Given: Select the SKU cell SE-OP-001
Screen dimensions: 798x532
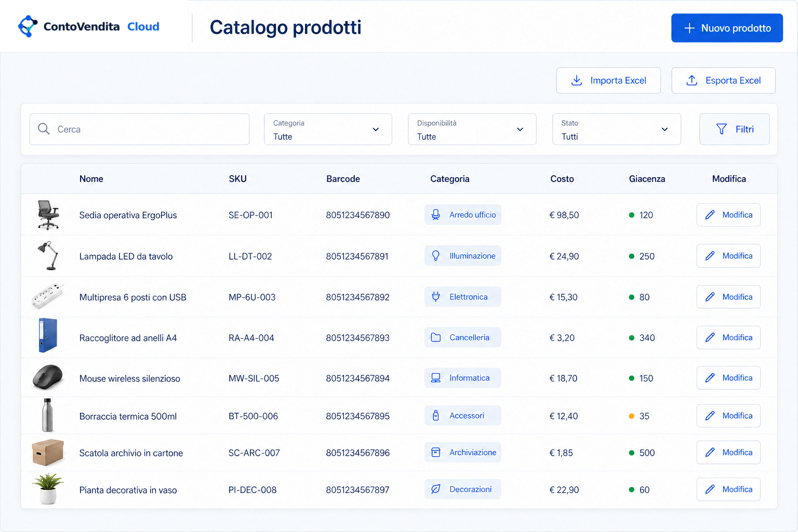Looking at the screenshot, I should point(250,215).
